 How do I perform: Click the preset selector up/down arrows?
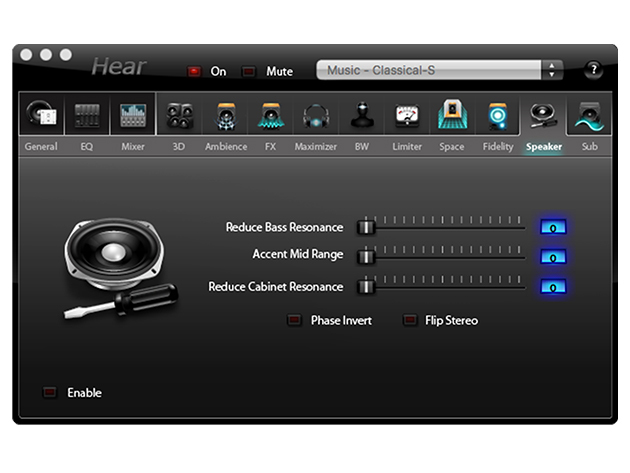[552, 70]
